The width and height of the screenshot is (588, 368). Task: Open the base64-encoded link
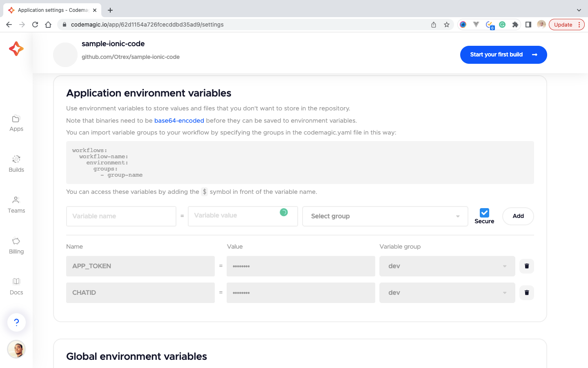[179, 121]
